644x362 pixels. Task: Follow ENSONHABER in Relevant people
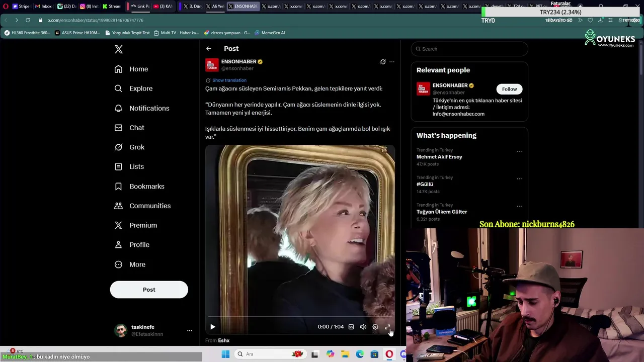click(509, 89)
